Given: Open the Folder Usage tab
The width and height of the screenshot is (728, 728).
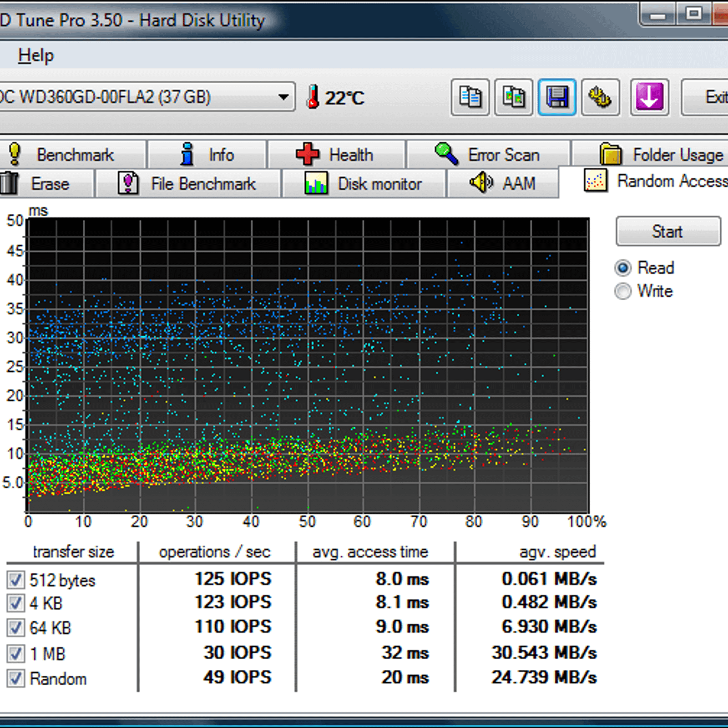Looking at the screenshot, I should pyautogui.click(x=650, y=155).
